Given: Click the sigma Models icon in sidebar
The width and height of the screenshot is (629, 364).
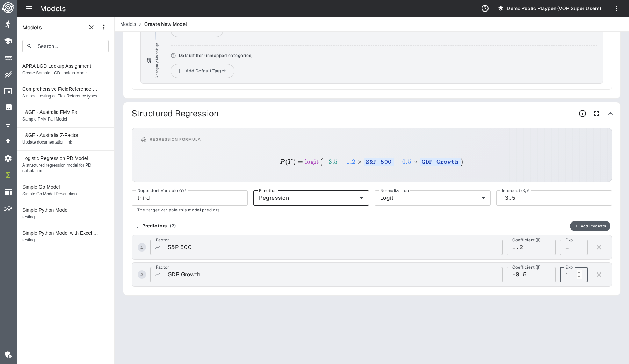Looking at the screenshot, I should click(8, 175).
